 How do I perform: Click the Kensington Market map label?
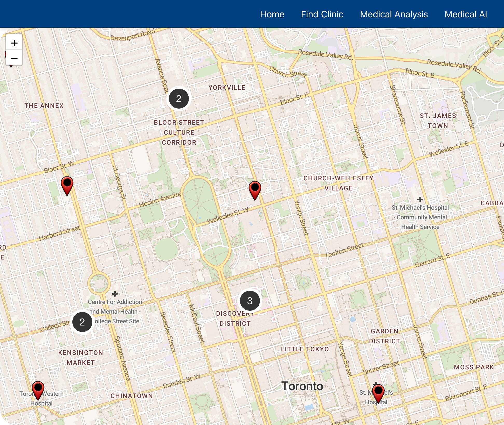tap(81, 357)
